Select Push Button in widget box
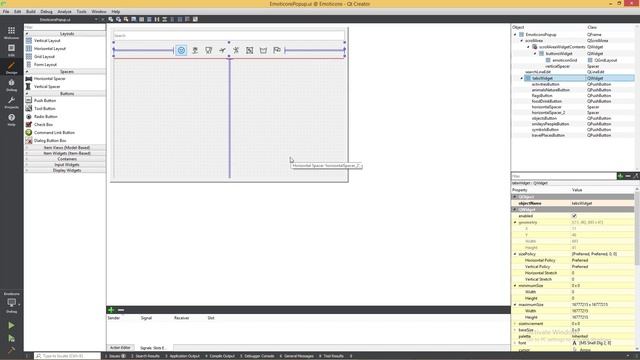The image size is (640, 360). 45,100
